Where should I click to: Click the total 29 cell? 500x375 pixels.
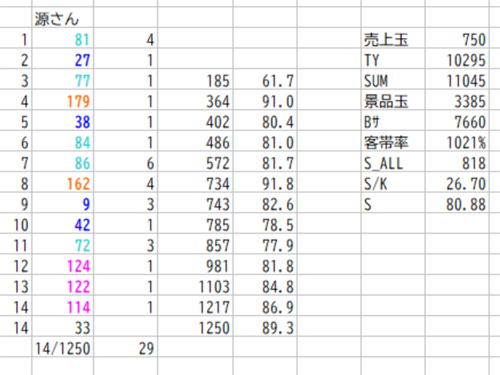click(x=126, y=347)
